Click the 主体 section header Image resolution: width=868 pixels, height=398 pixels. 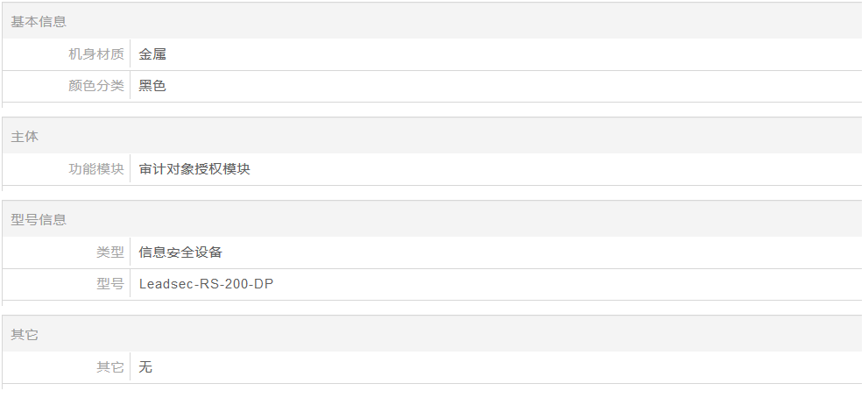(25, 137)
